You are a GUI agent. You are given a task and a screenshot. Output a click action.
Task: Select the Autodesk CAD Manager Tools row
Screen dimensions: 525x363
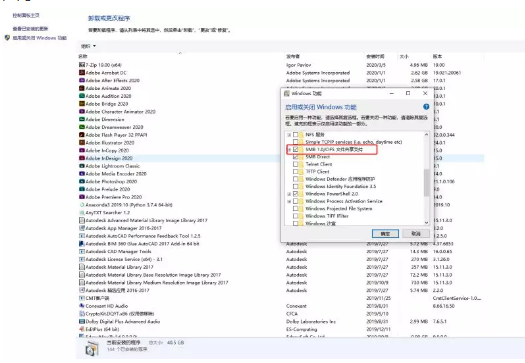[281, 251]
